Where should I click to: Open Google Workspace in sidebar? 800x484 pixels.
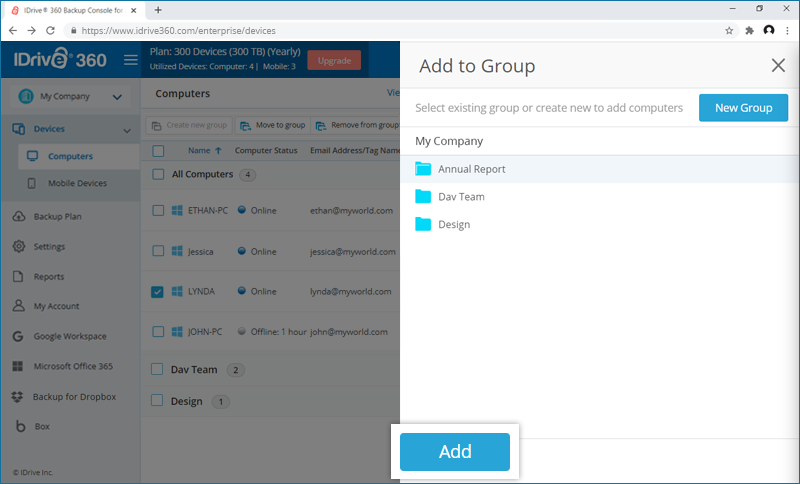(x=69, y=337)
